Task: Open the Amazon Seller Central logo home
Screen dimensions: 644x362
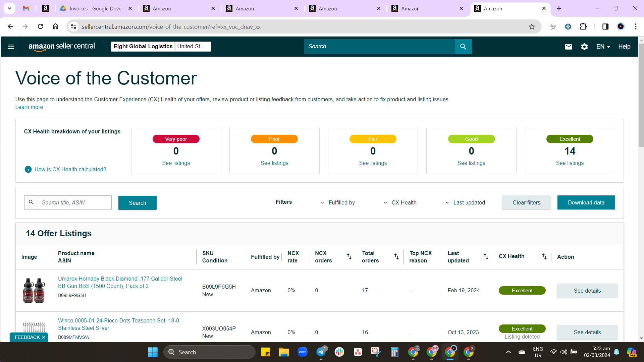Action: click(62, 47)
